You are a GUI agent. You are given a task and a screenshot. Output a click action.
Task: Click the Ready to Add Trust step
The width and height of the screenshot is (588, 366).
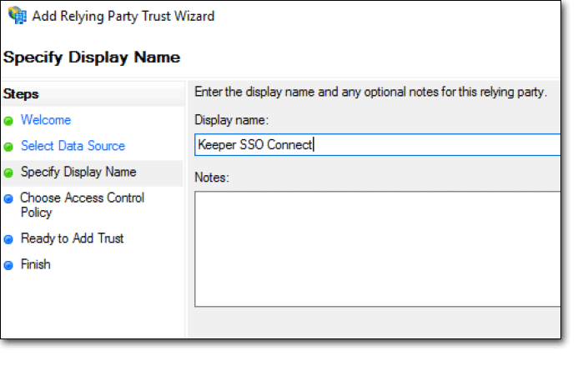72,238
